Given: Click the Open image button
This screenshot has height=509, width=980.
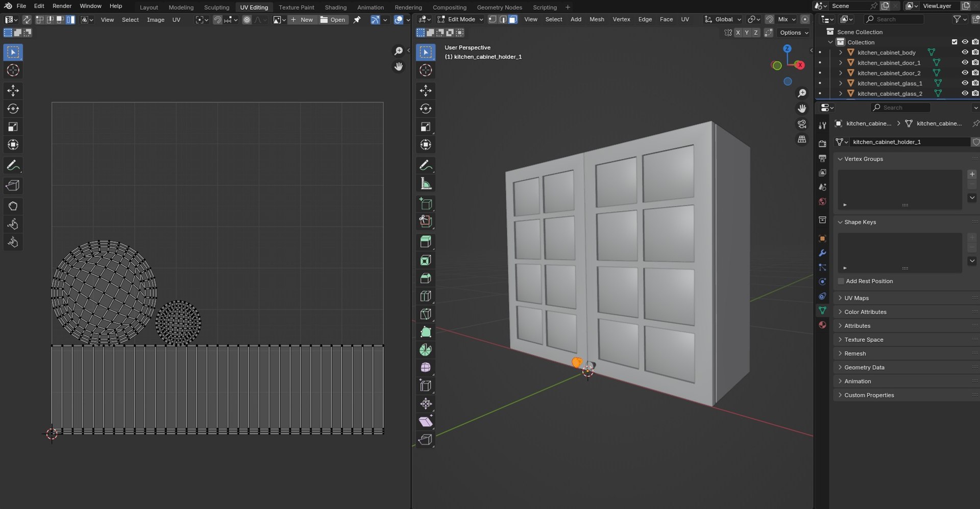Looking at the screenshot, I should [333, 19].
